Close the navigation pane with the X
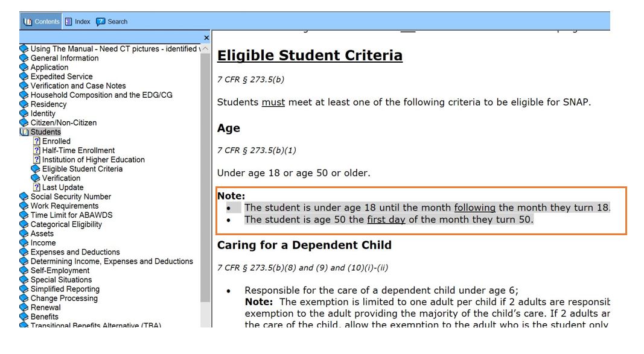 206,38
